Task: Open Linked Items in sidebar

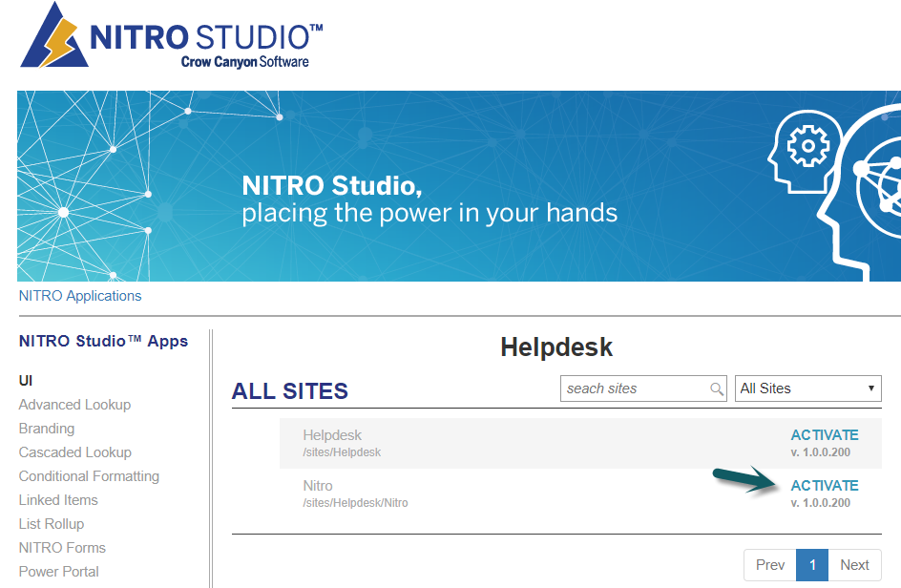Action: [58, 500]
